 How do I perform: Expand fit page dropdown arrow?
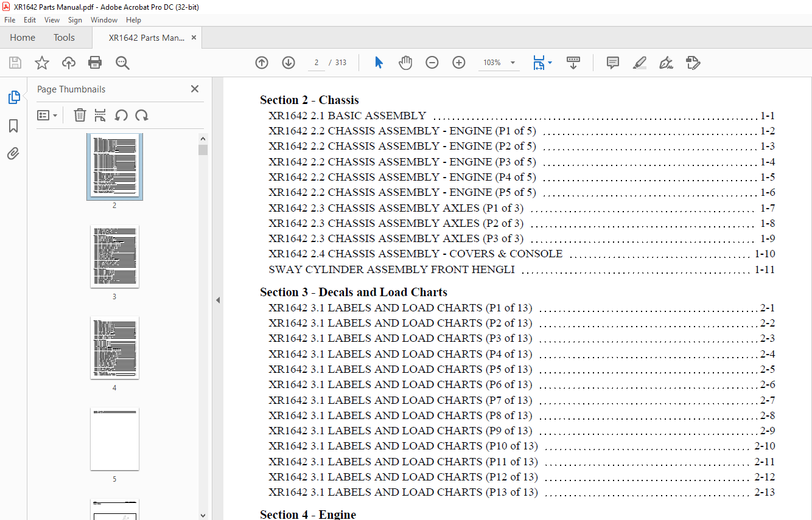[x=550, y=63]
